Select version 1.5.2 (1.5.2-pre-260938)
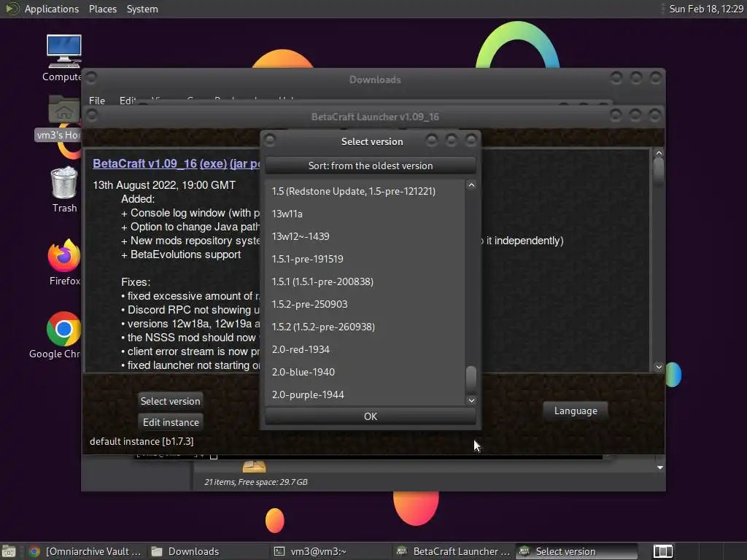This screenshot has width=747, height=560. click(x=365, y=327)
